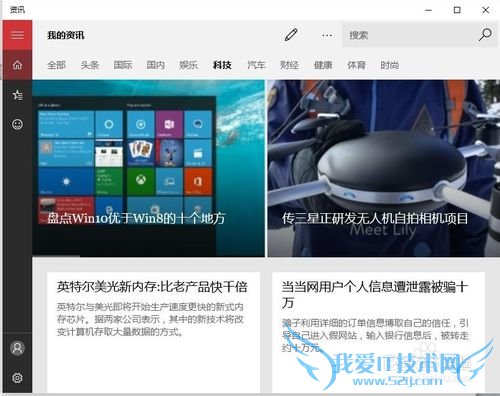Open the three-dots more options
This screenshot has width=500, height=396.
327,35
